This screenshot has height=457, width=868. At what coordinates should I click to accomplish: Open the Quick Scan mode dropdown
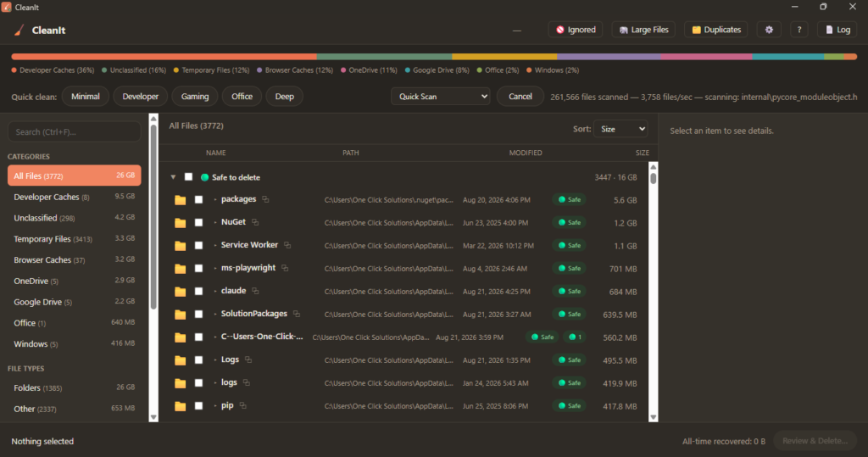(x=441, y=97)
